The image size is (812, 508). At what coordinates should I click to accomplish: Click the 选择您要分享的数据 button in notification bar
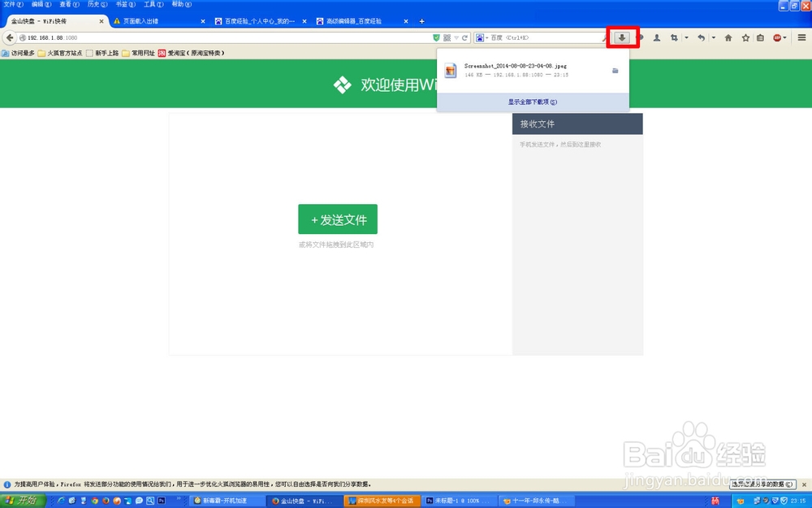coord(762,484)
